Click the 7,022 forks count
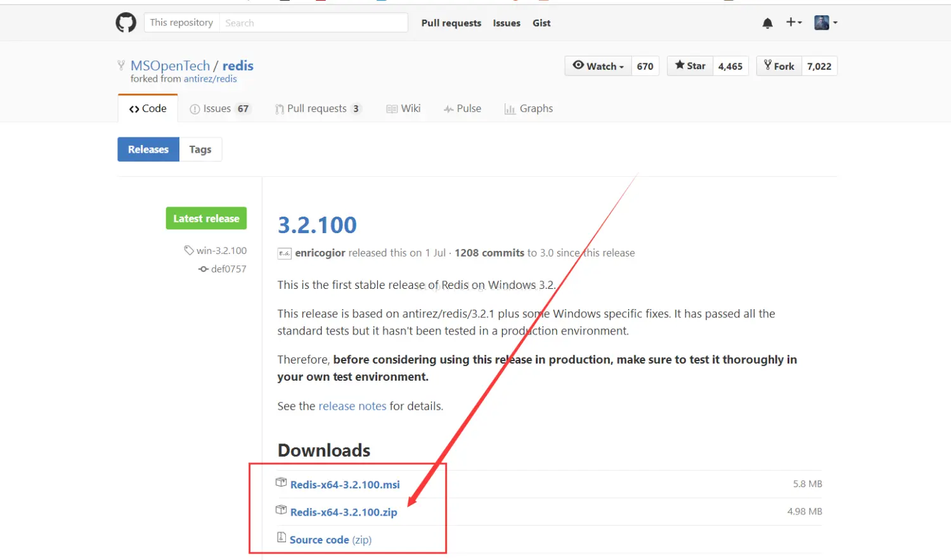This screenshot has height=560, width=951. pos(819,66)
